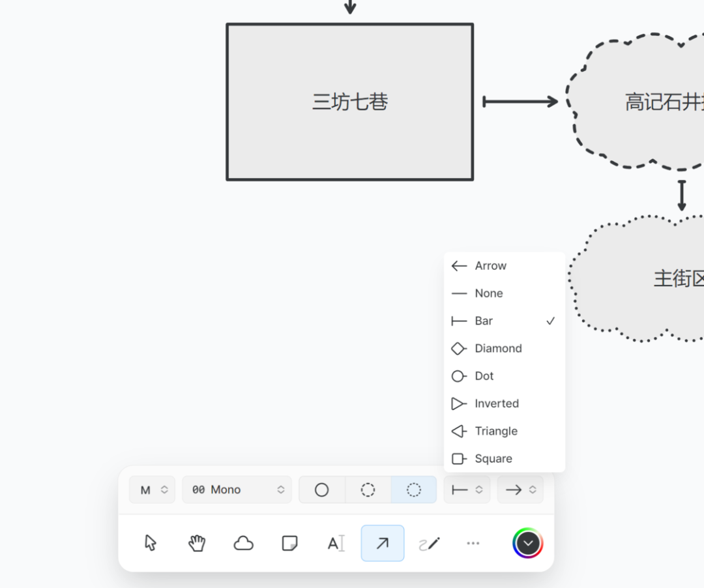Select the vertical connector between the clouds
The height and width of the screenshot is (588, 704).
[682, 196]
